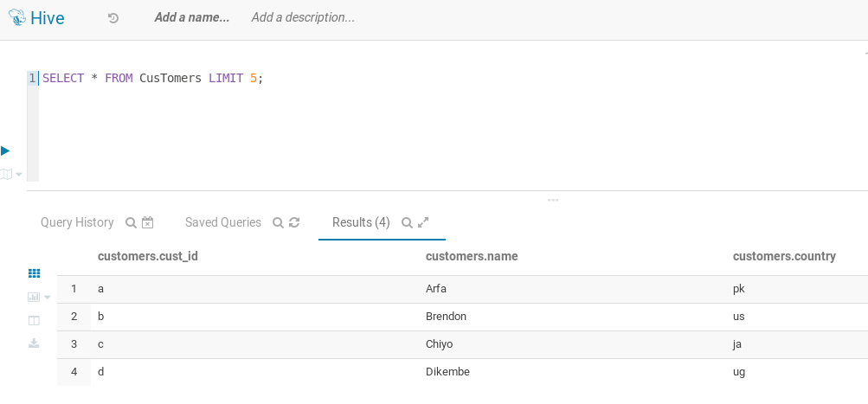This screenshot has width=868, height=404.
Task: Switch to the Query History tab
Action: point(77,222)
